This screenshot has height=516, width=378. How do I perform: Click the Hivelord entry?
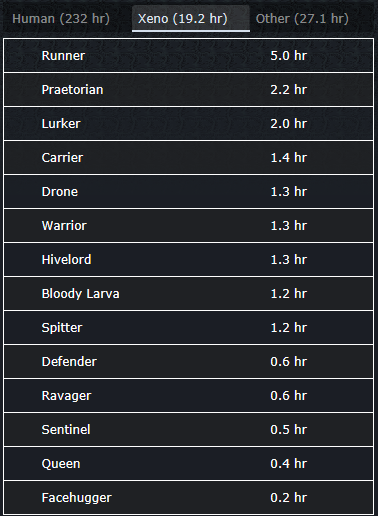coord(189,260)
